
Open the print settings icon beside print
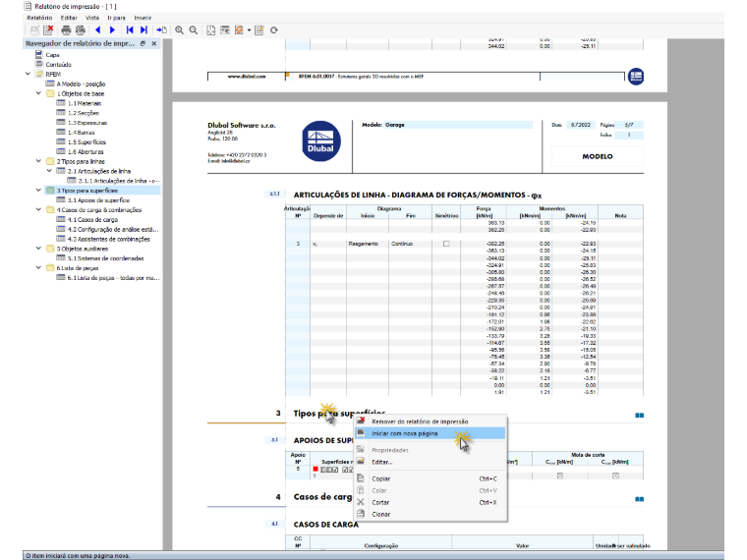[x=81, y=30]
